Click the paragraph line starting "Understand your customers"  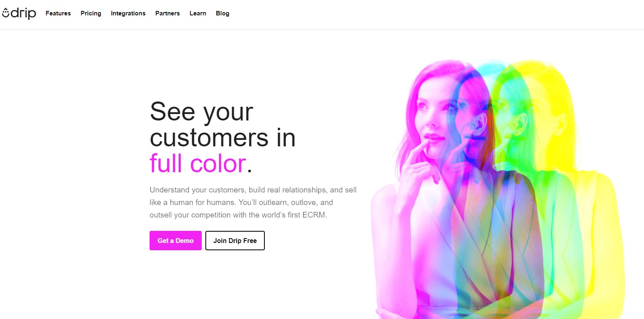point(253,190)
